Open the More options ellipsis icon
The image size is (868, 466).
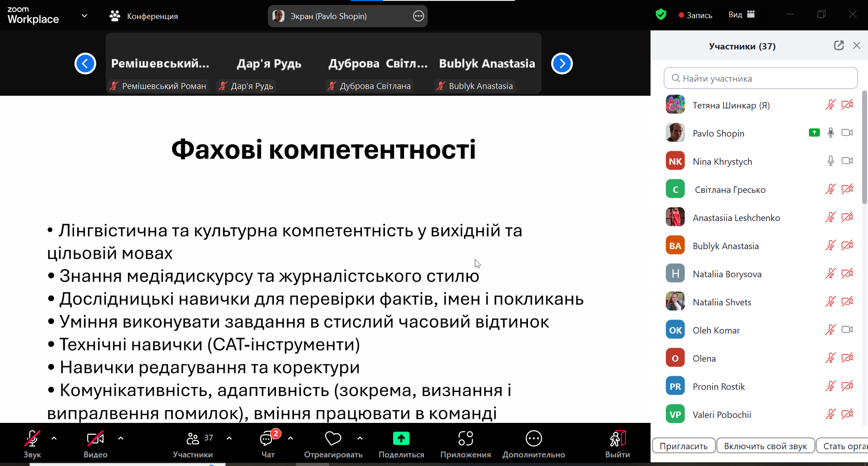coord(533,438)
